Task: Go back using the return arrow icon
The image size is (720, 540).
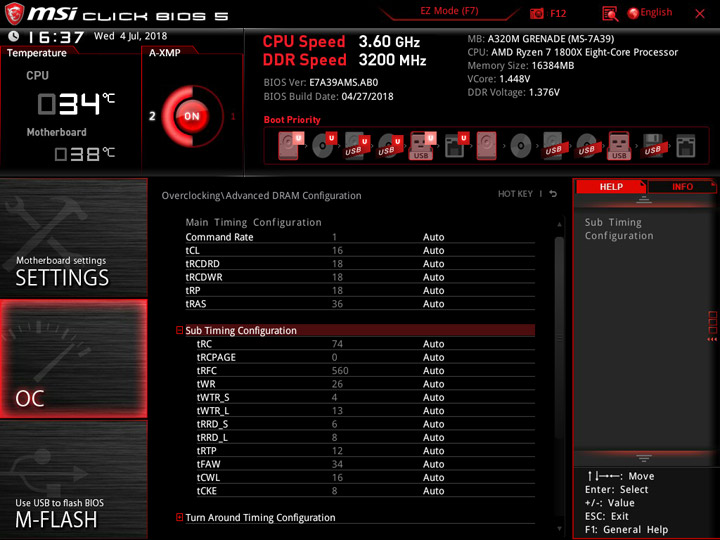Action: click(553, 194)
